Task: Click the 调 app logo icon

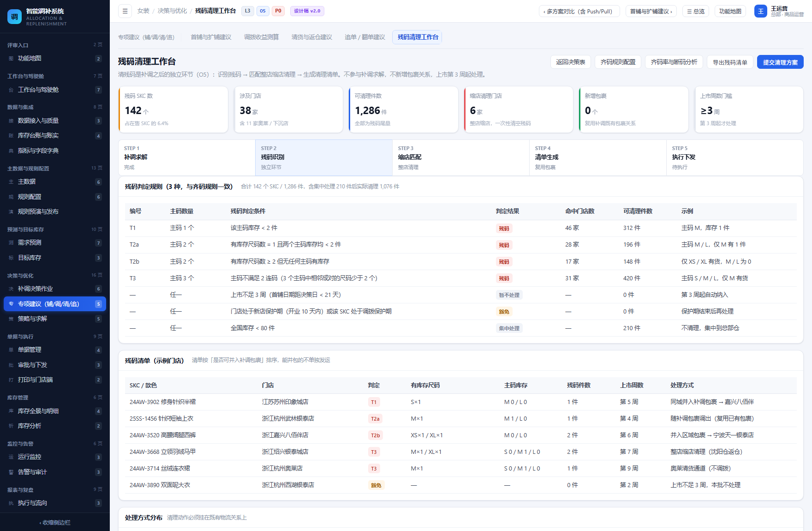Action: 15,17
